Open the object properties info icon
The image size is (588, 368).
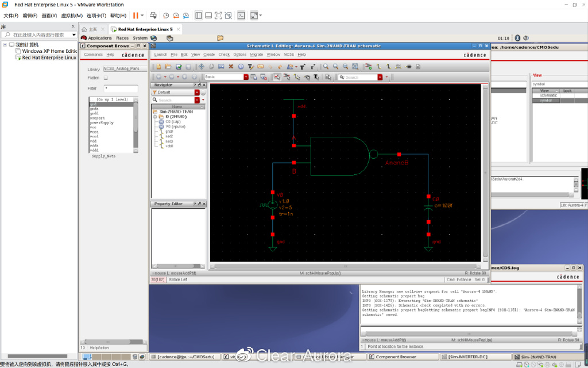point(241,67)
